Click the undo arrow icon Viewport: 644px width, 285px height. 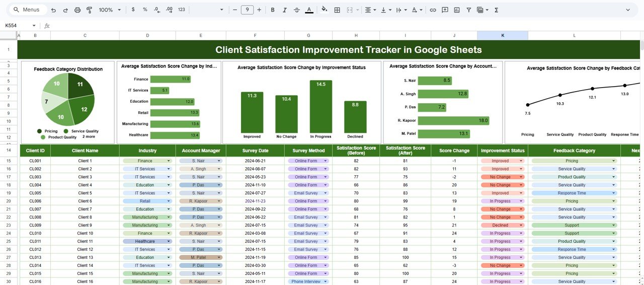pos(54,10)
